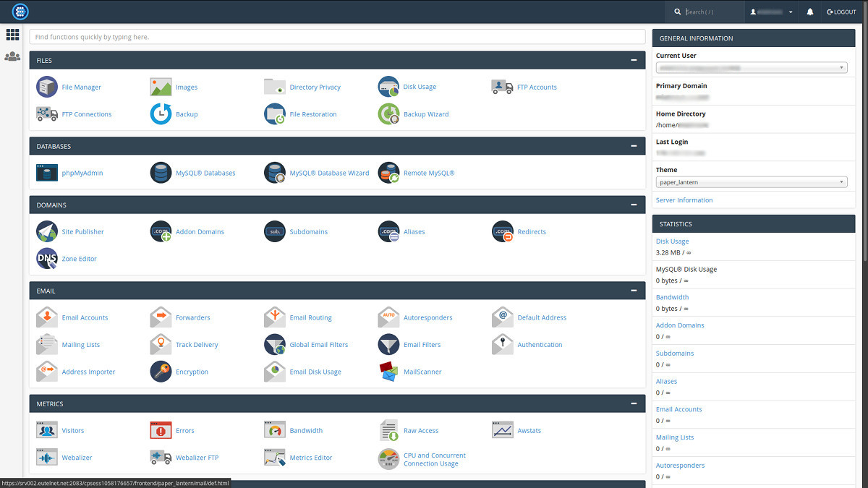Collapse the EMAIL section
Viewport: 868px width, 488px height.
[634, 291]
